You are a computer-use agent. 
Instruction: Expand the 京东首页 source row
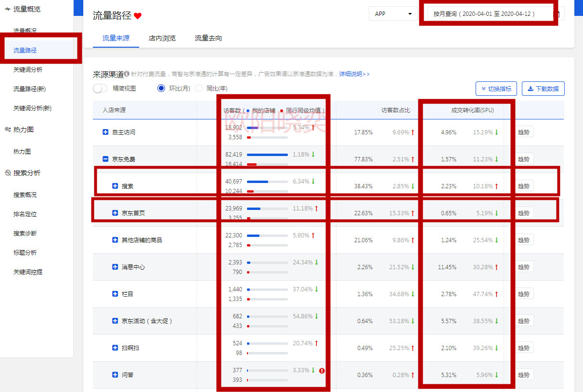pos(115,213)
